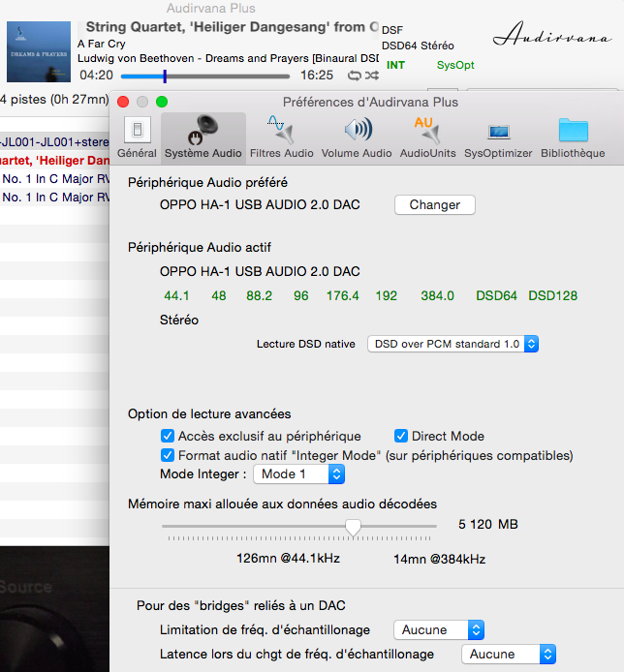Open the SysOptimizer preferences
The width and height of the screenshot is (624, 672).
point(498,137)
